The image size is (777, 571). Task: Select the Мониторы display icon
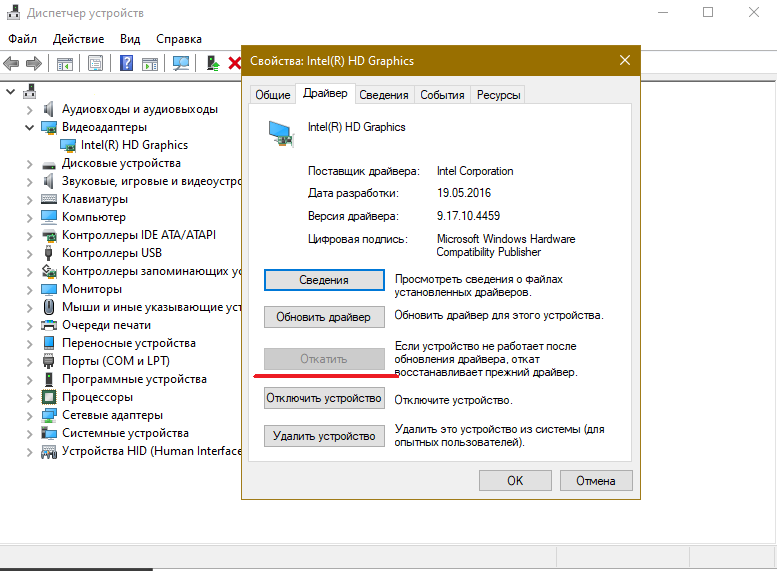click(x=49, y=289)
